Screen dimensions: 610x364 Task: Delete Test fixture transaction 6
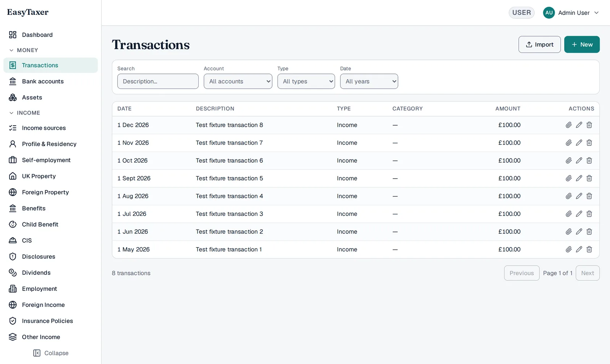coord(589,161)
